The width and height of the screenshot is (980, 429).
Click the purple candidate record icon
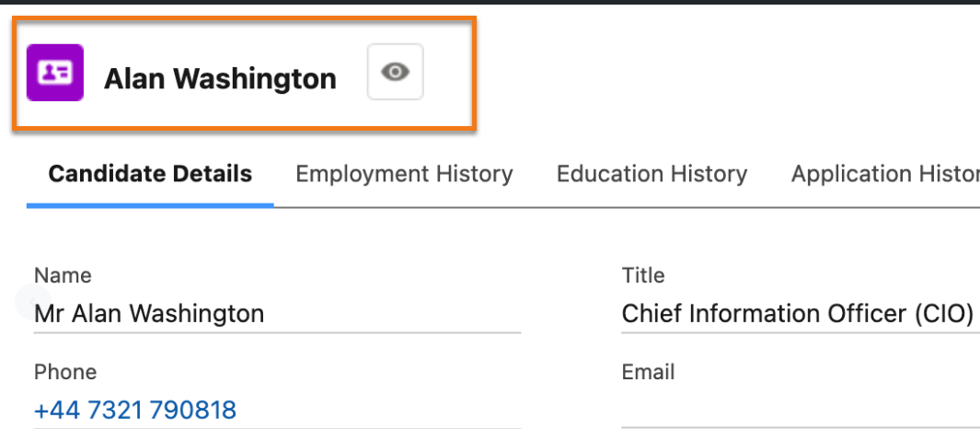(x=55, y=73)
